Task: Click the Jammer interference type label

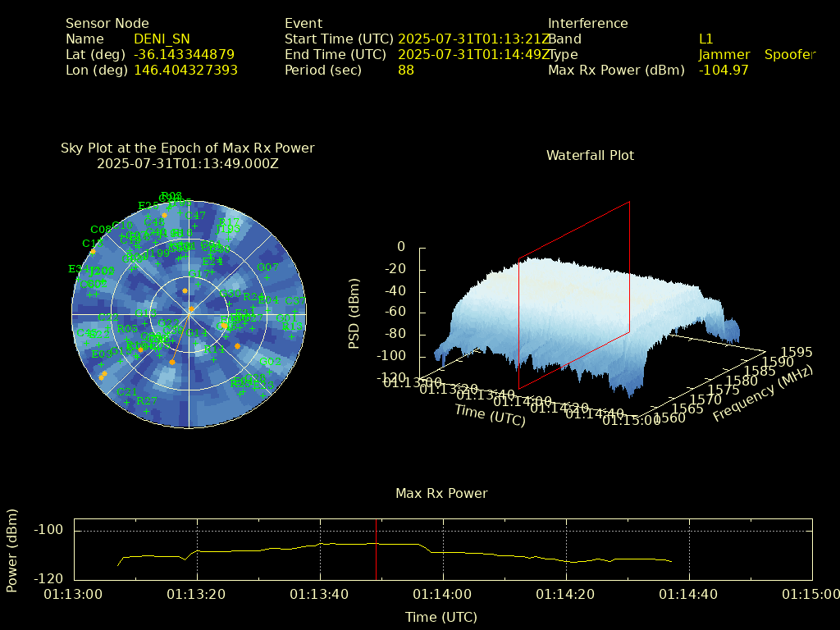Action: [x=724, y=54]
